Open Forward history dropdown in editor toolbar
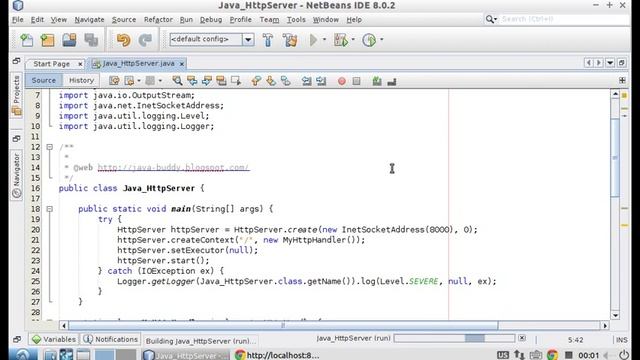 160,81
